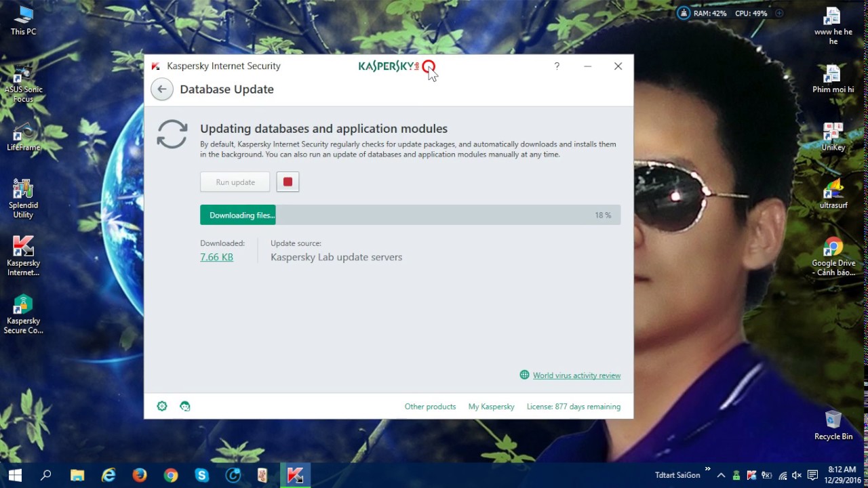The image size is (868, 488).
Task: Open Other products link
Action: click(430, 407)
